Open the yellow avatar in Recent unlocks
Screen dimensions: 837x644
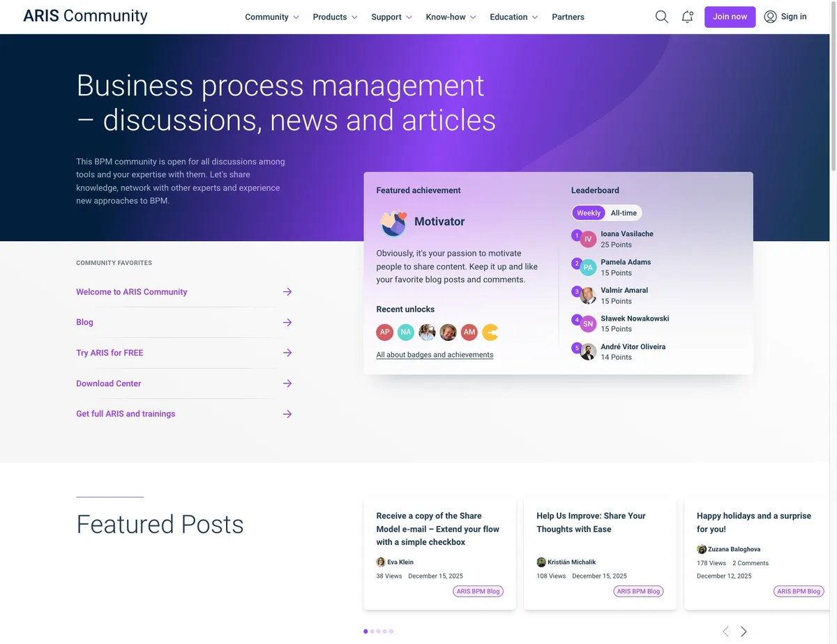(x=490, y=332)
